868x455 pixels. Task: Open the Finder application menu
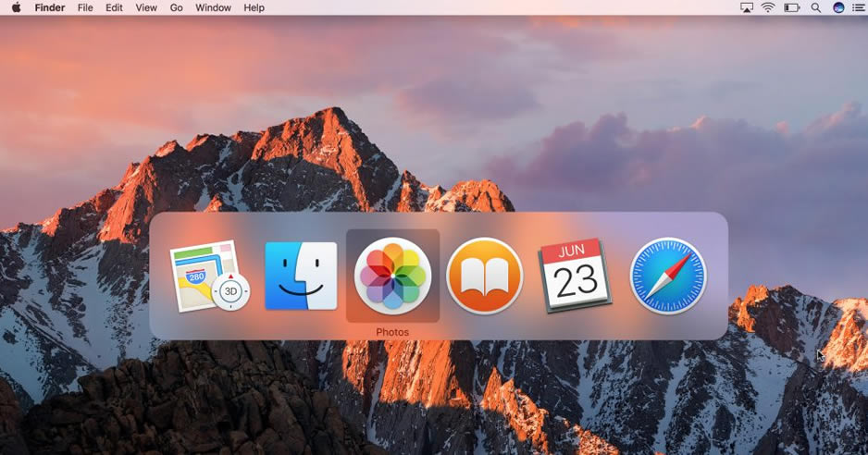[50, 7]
